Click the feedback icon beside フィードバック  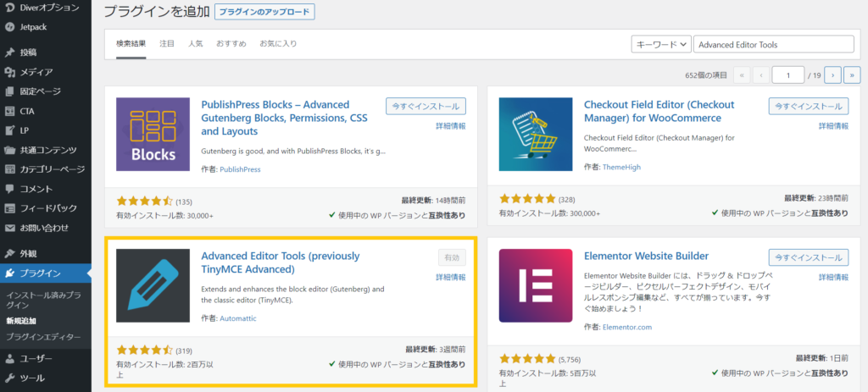tap(9, 208)
